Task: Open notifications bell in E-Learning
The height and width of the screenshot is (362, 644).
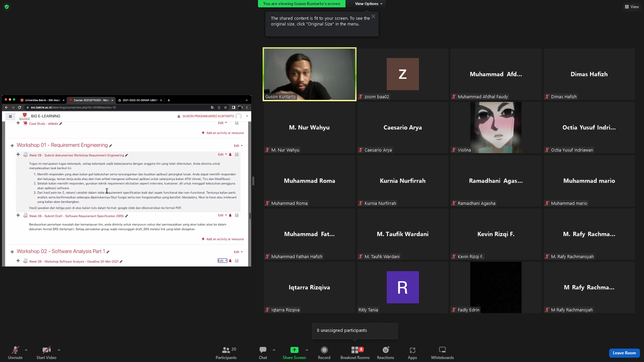Action: (x=179, y=116)
